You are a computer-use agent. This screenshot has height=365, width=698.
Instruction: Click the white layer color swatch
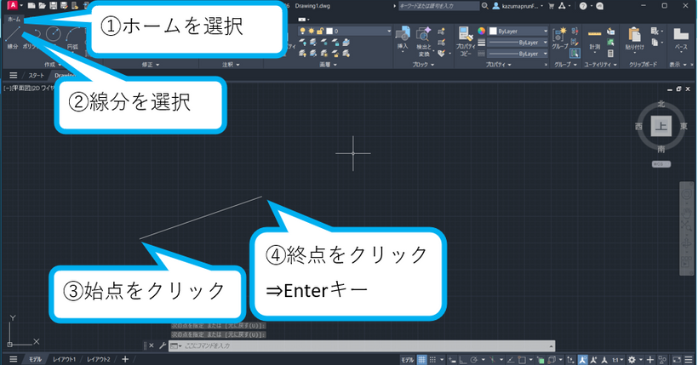[329, 31]
